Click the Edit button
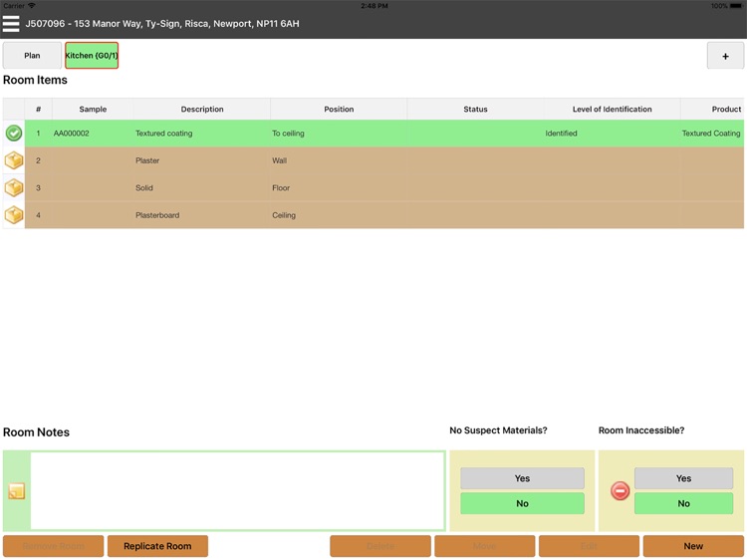This screenshot has height=560, width=747. [x=589, y=546]
